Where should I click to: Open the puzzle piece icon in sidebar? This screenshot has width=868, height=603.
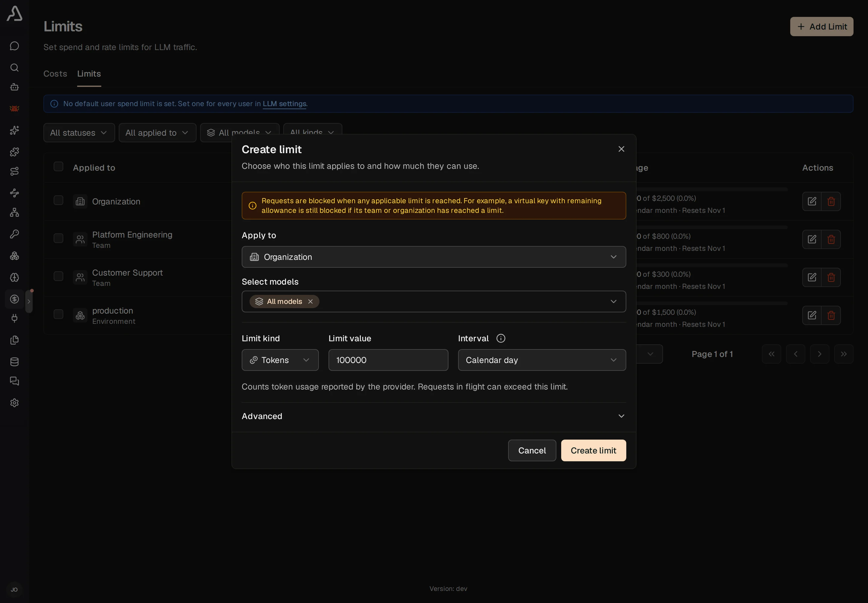[14, 152]
